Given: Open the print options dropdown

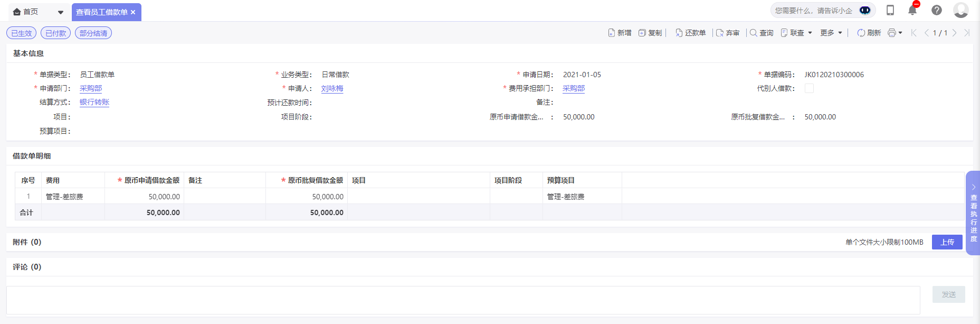Looking at the screenshot, I should [895, 33].
